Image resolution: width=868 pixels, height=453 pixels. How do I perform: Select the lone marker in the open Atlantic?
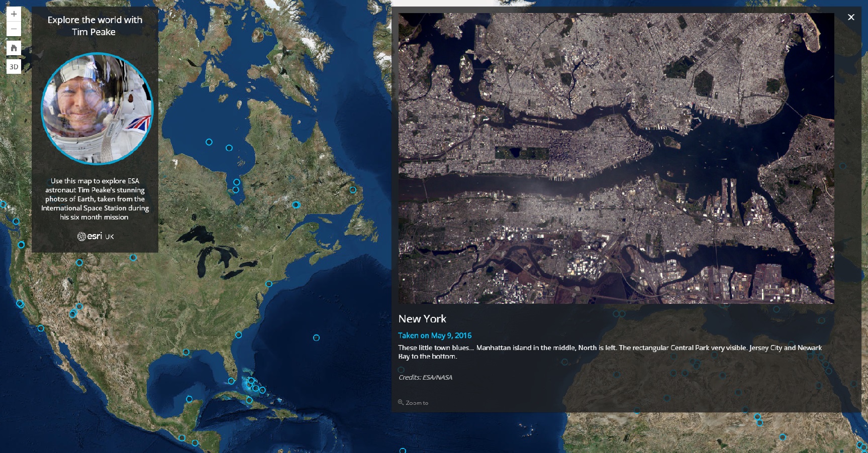coord(316,337)
